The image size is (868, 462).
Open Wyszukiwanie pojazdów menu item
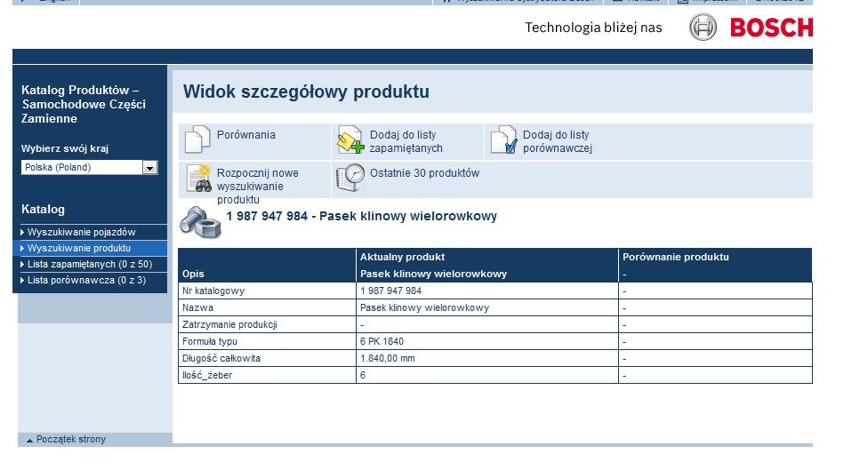pyautogui.click(x=90, y=232)
